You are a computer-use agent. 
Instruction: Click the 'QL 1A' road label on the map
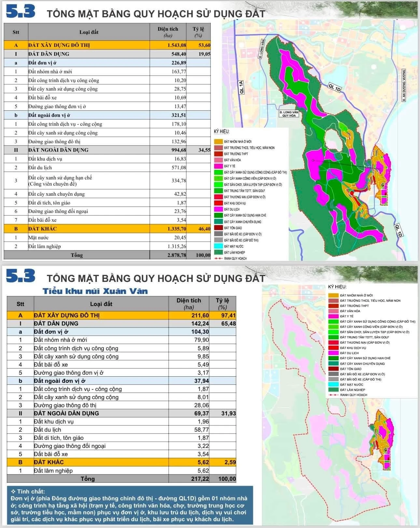(241, 88)
